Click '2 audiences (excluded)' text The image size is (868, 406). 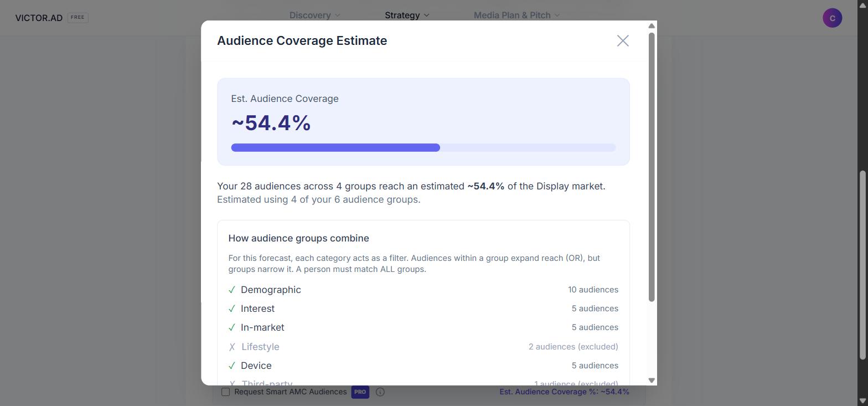point(573,347)
